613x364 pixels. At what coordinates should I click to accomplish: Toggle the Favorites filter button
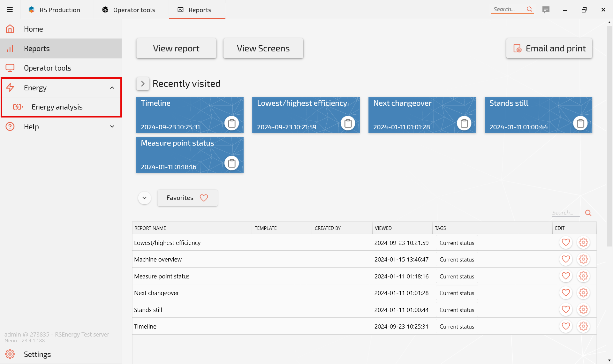[x=187, y=198]
